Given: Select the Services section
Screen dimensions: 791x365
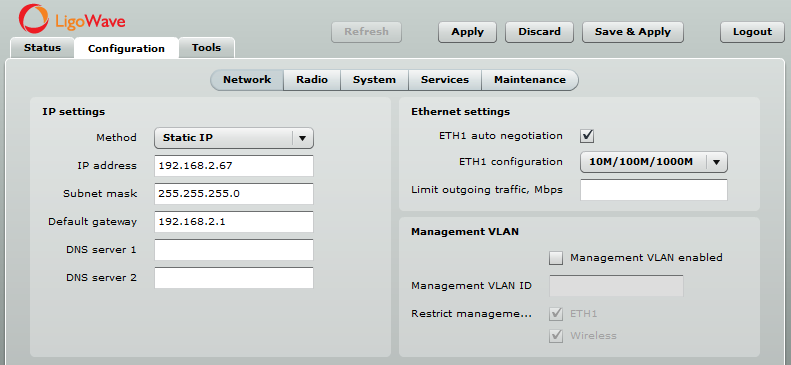Looking at the screenshot, I should click(x=445, y=80).
